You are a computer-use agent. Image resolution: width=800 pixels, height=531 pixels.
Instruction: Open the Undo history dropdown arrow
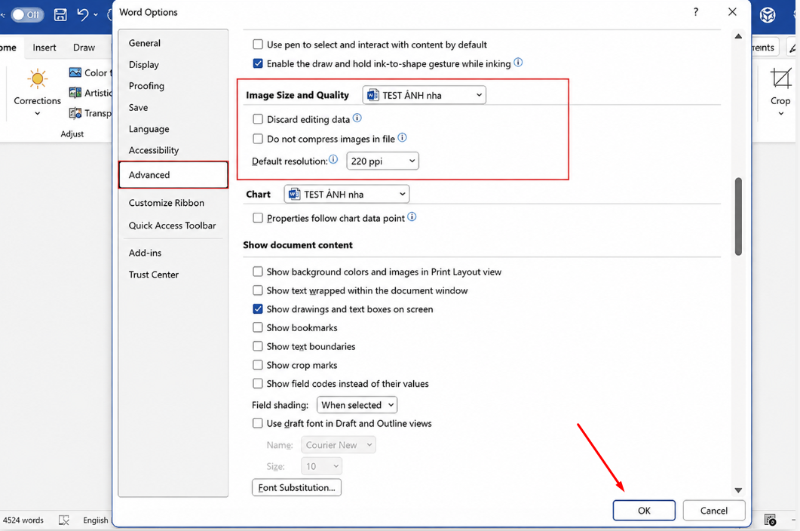tap(95, 15)
